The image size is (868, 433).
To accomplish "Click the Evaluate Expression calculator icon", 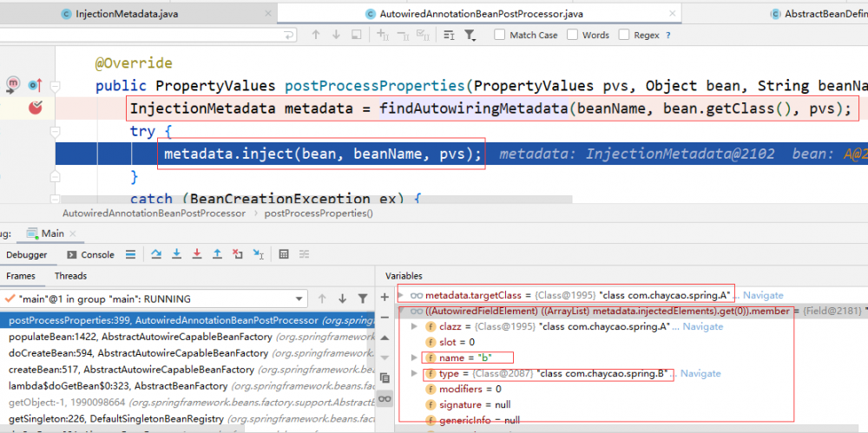I will coord(283,254).
